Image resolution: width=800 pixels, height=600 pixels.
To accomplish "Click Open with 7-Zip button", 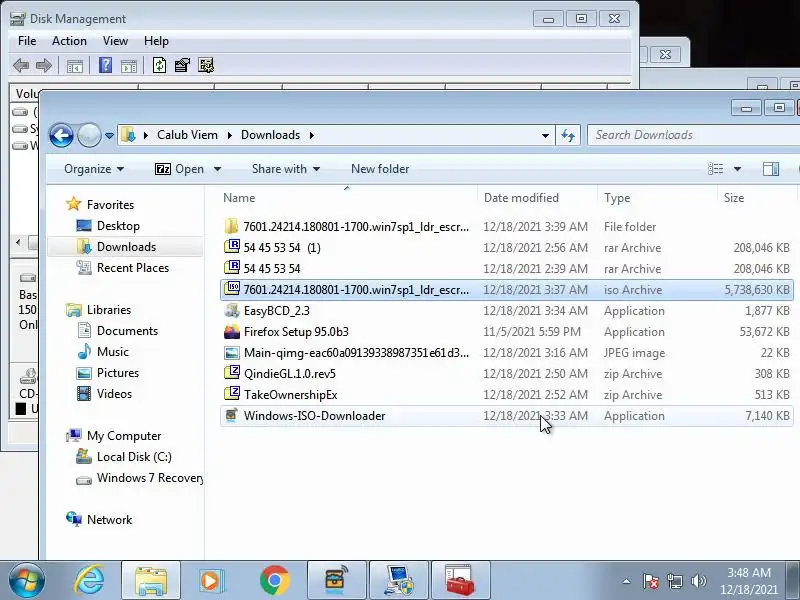I will pos(180,169).
